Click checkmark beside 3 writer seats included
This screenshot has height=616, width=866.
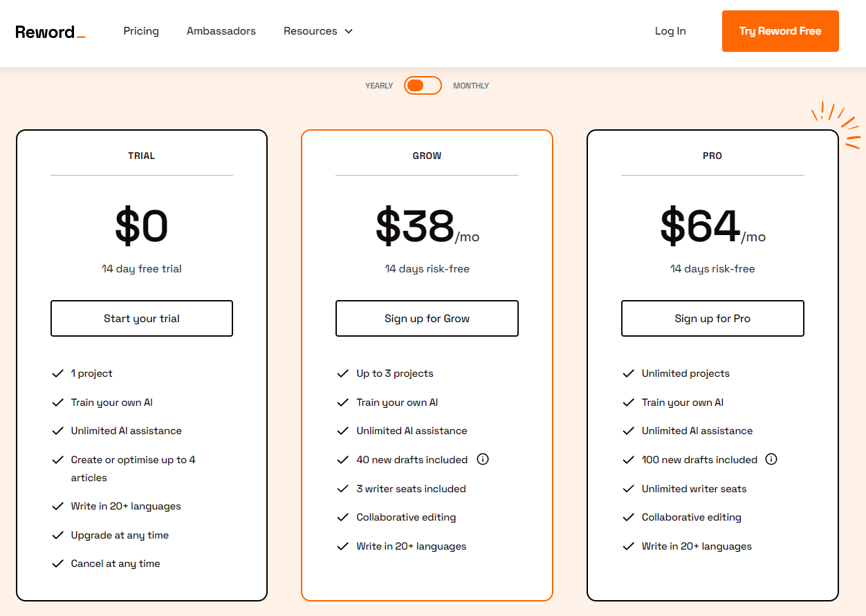[342, 489]
